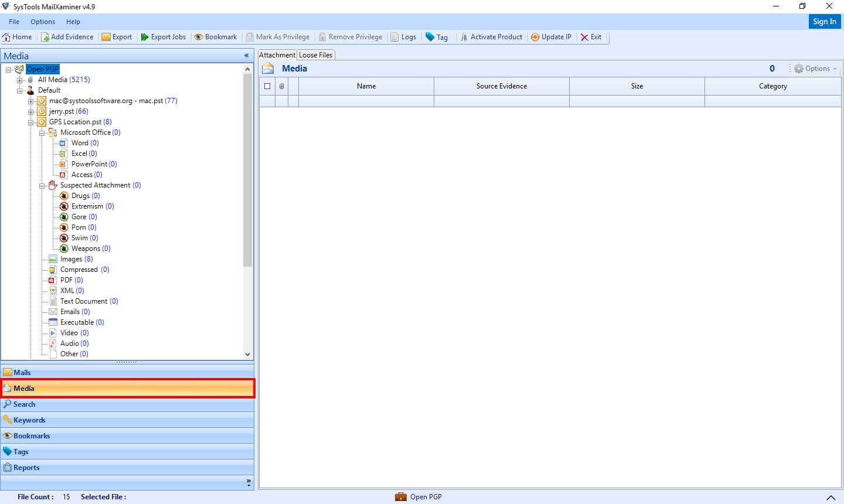Tick the select-all checkbox in table header
The image size is (844, 504).
pos(267,86)
